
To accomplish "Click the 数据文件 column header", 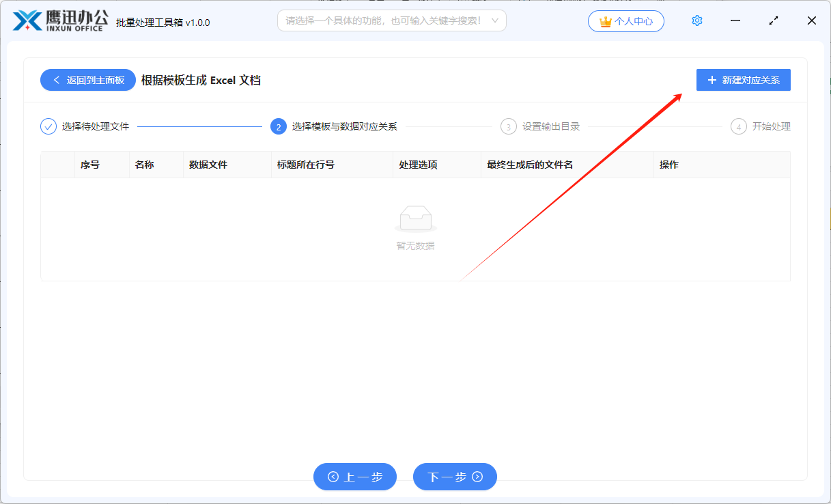I will [x=208, y=165].
